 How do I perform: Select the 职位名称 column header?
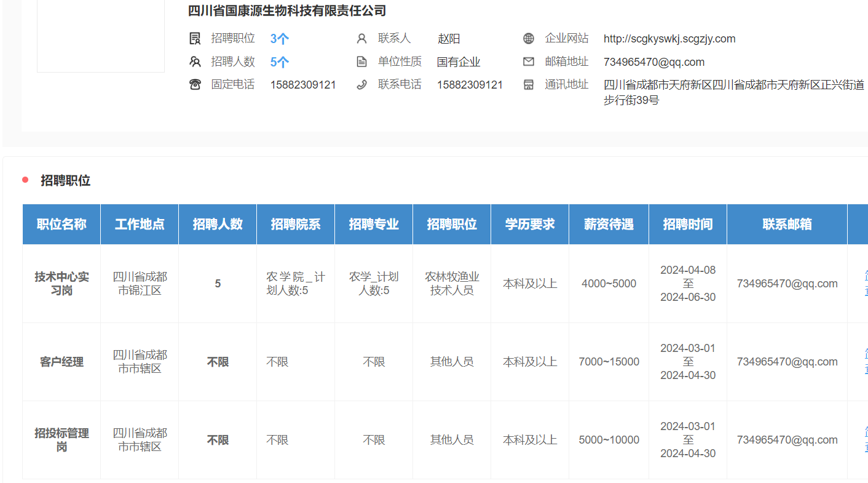coord(61,224)
